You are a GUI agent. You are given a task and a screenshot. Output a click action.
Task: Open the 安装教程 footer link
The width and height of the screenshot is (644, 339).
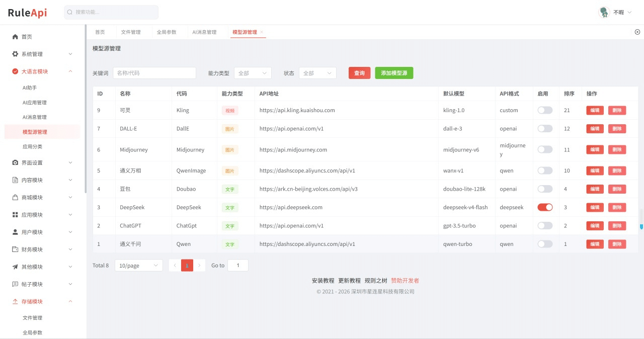[x=323, y=281]
